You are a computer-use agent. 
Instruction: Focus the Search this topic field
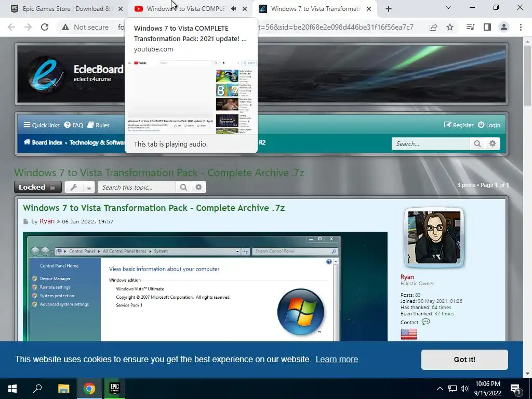click(137, 187)
